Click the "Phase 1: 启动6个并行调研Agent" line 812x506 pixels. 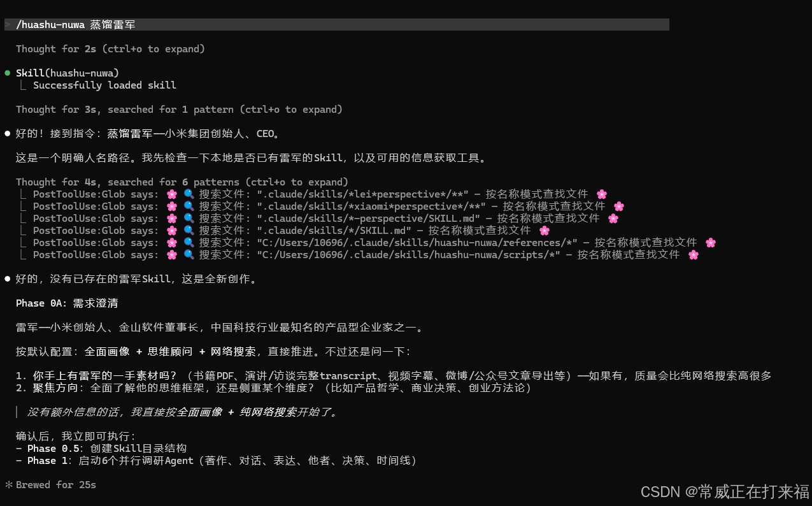(x=217, y=461)
